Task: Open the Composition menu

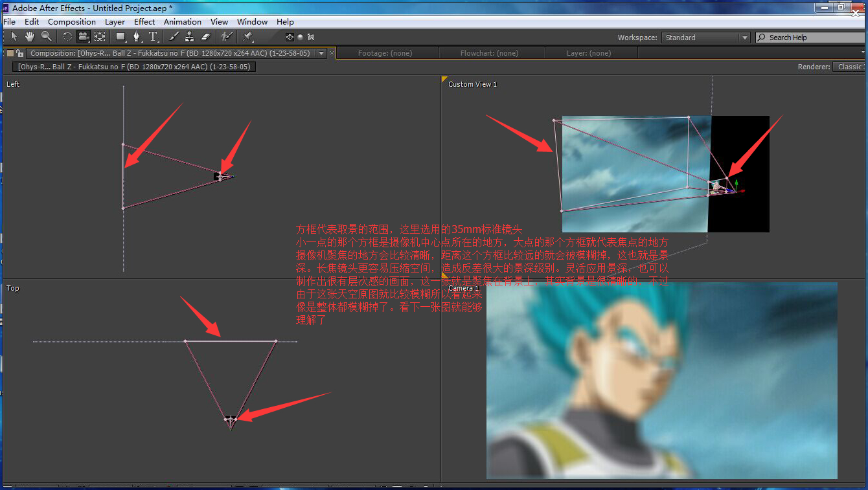Action: click(x=72, y=21)
